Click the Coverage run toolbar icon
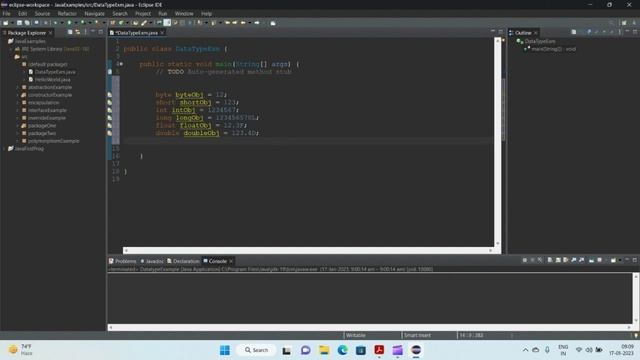Screen dimensions: 640x360 pyautogui.click(x=82, y=23)
